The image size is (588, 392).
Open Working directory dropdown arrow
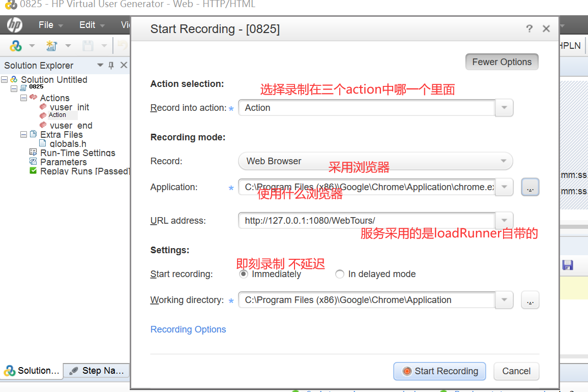point(505,300)
